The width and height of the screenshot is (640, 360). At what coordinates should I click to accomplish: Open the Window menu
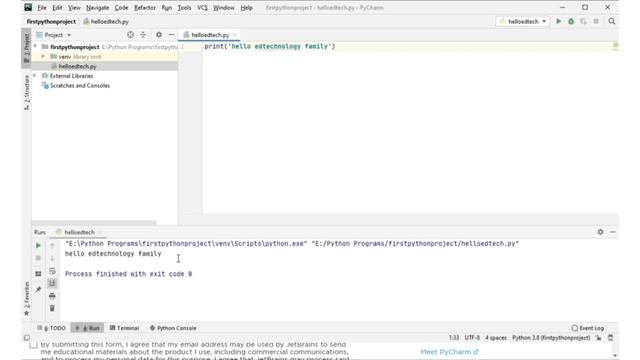(x=224, y=7)
